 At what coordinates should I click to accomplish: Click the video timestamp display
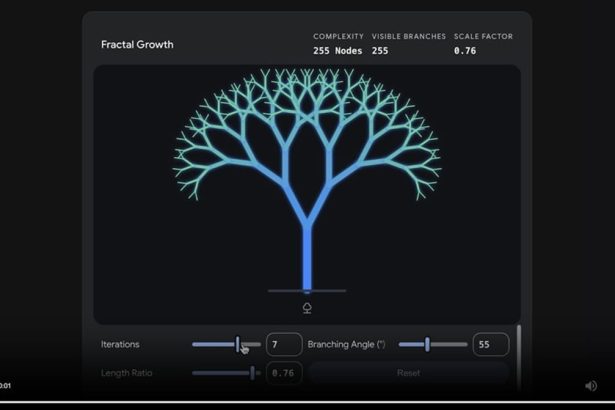coord(5,386)
